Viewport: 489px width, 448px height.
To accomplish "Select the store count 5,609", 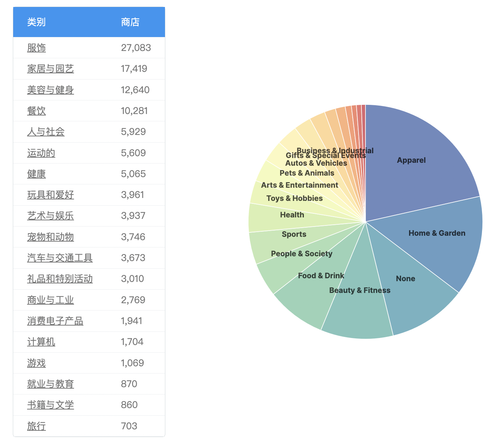I will point(133,153).
